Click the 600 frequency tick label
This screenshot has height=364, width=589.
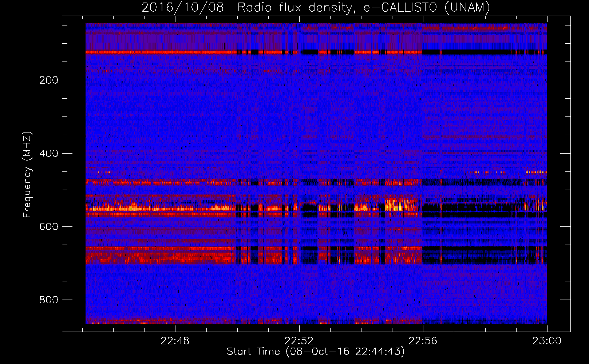(x=49, y=226)
